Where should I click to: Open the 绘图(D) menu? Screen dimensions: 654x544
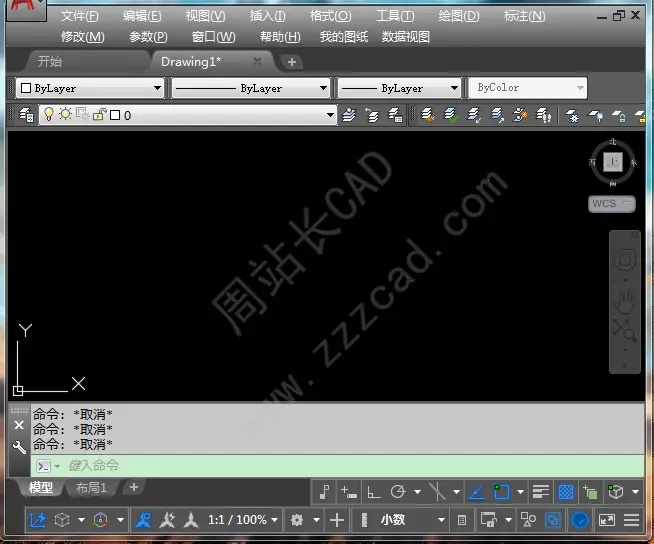click(459, 16)
